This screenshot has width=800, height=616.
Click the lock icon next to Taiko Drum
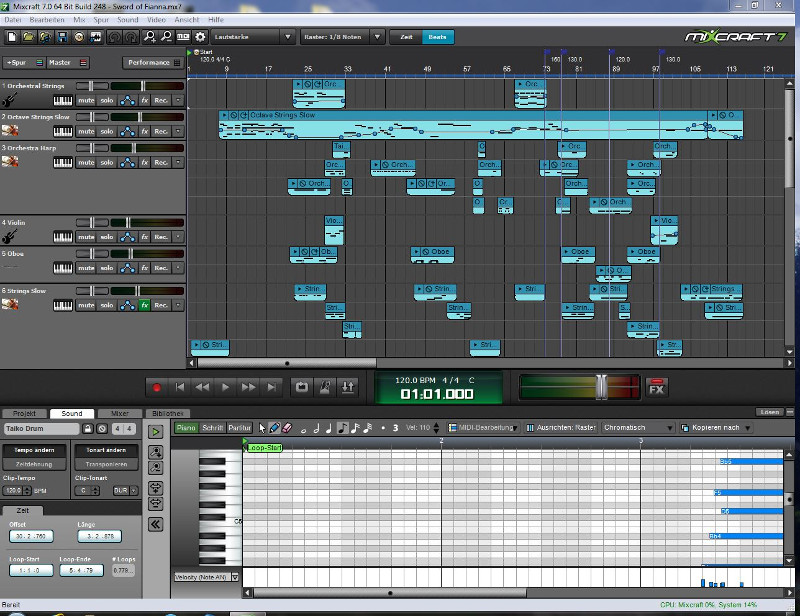tap(88, 429)
